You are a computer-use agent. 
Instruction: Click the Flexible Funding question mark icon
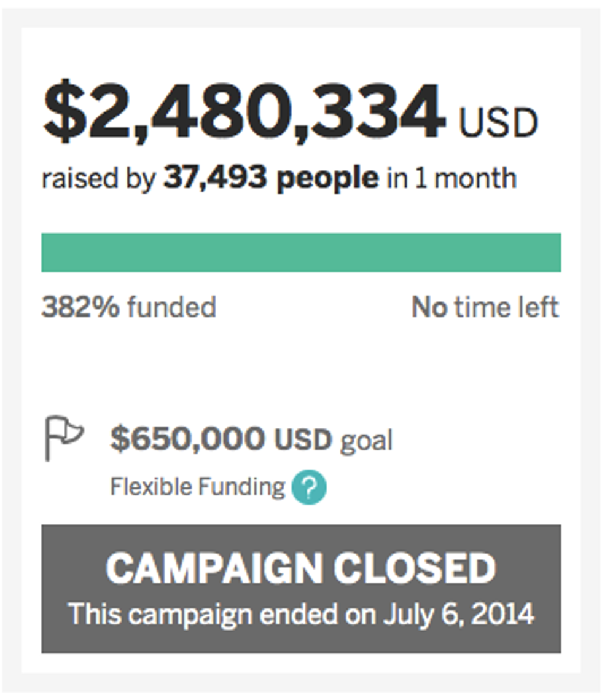tap(309, 489)
